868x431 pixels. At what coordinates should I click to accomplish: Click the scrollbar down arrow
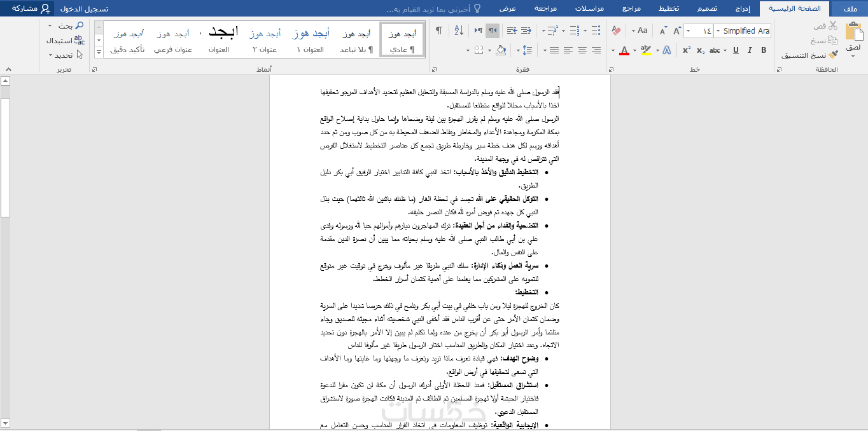pos(5,423)
